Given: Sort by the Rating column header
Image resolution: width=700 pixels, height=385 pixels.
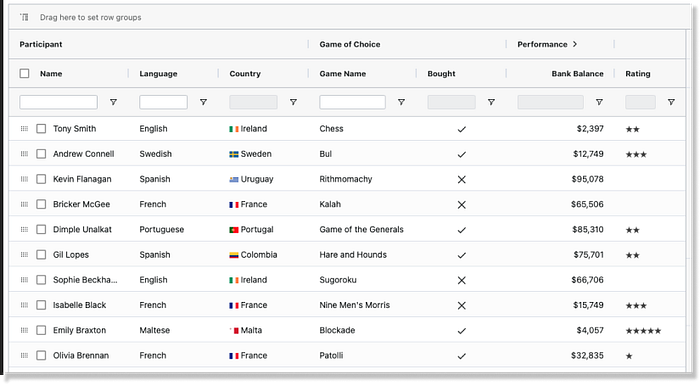Looking at the screenshot, I should 638,74.
